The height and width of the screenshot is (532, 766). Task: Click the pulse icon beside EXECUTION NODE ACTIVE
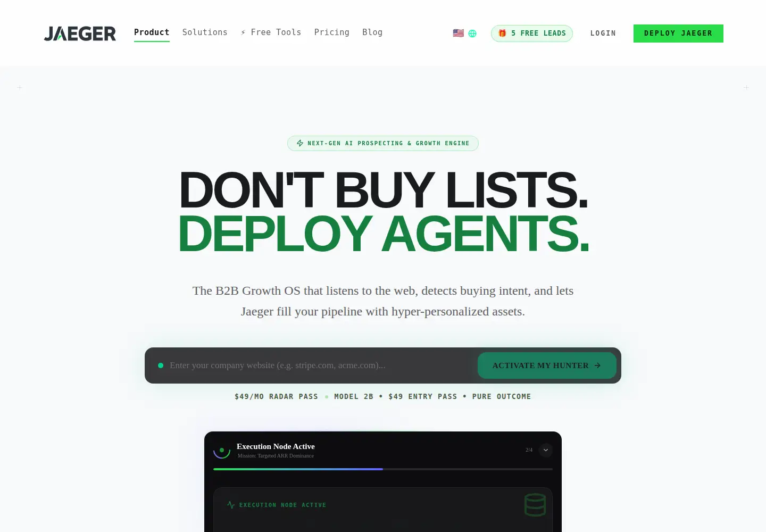(231, 505)
